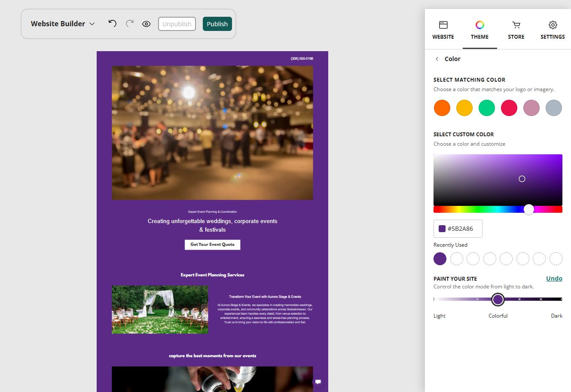Click the paint mode slider handle
The height and width of the screenshot is (392, 571).
pos(498,299)
